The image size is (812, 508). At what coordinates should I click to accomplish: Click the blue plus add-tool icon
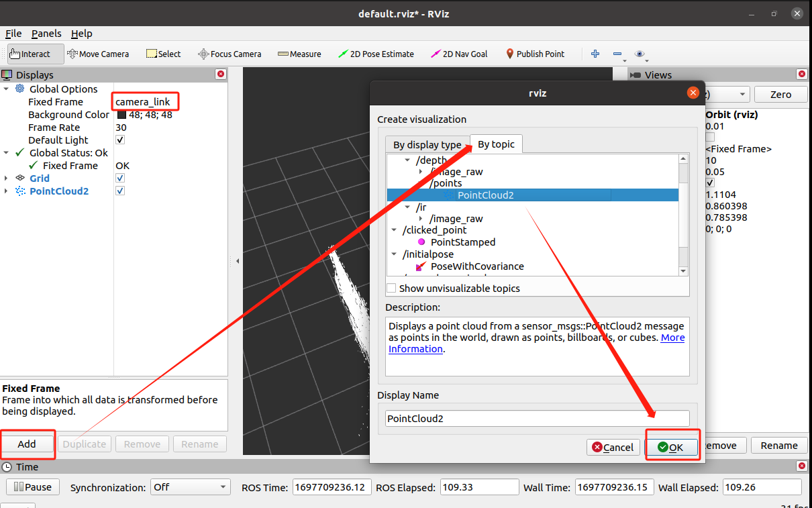tap(595, 54)
